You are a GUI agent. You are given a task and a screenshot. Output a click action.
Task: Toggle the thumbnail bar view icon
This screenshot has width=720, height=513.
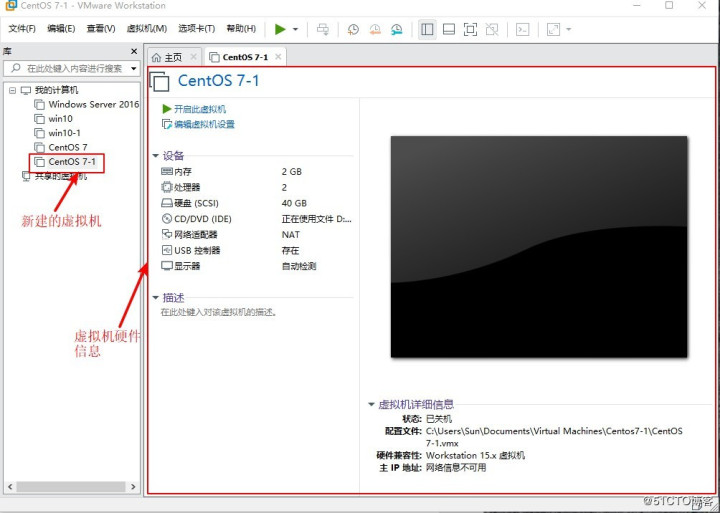(449, 29)
